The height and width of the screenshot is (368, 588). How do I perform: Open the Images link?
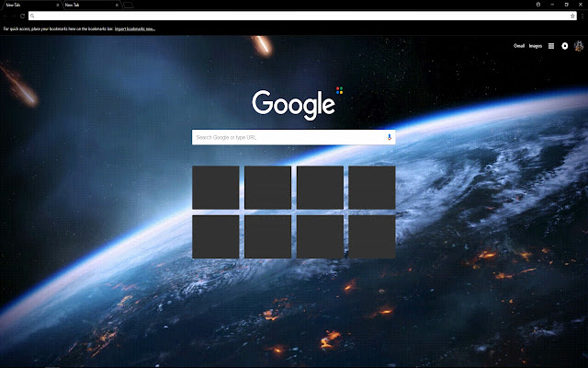[x=536, y=46]
